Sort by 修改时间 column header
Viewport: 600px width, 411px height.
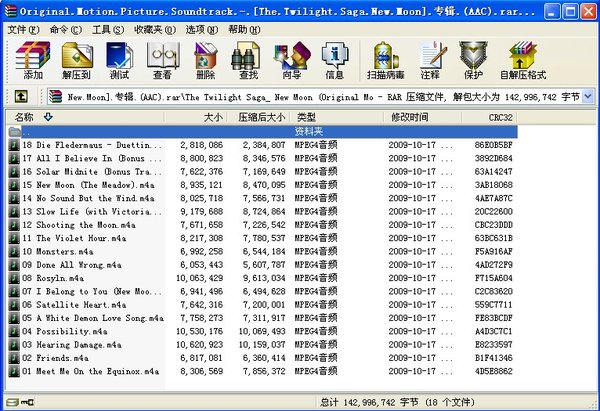pyautogui.click(x=422, y=117)
